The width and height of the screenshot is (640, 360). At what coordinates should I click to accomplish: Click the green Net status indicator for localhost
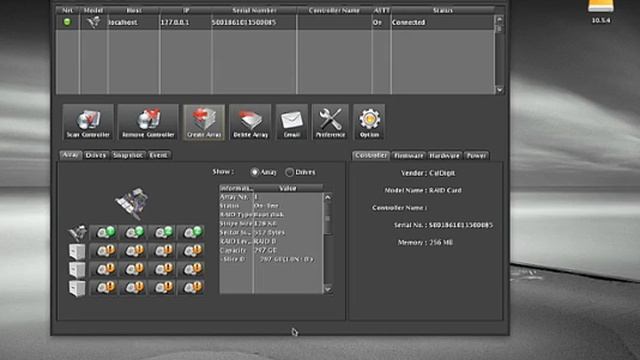(x=67, y=22)
